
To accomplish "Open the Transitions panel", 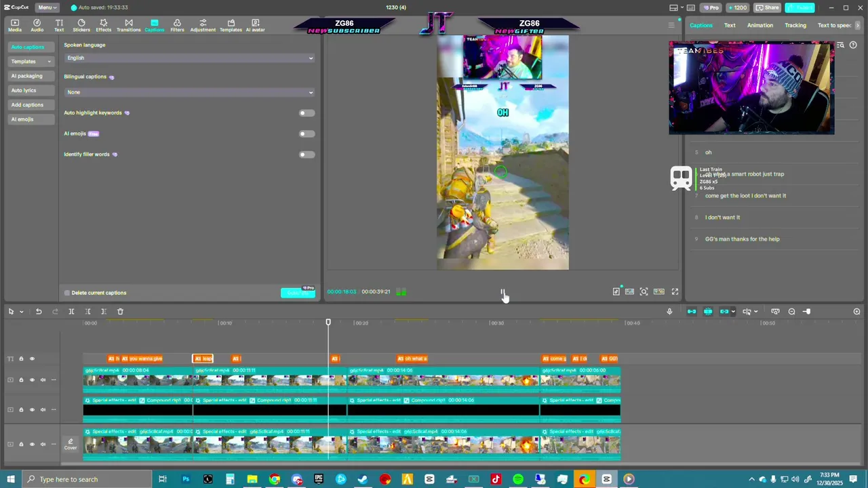I will pos(128,26).
